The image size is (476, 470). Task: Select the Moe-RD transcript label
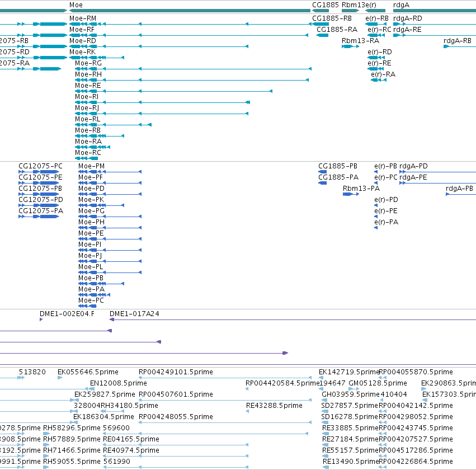tap(83, 41)
